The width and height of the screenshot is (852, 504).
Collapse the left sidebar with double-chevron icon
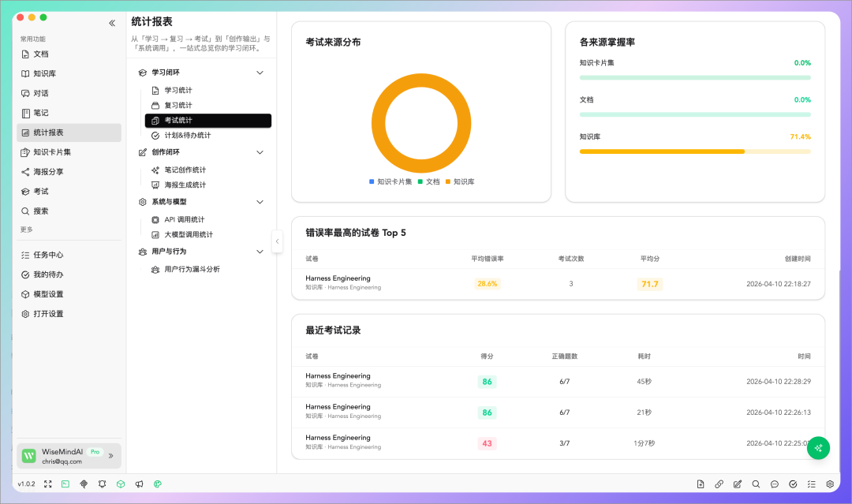(x=112, y=23)
